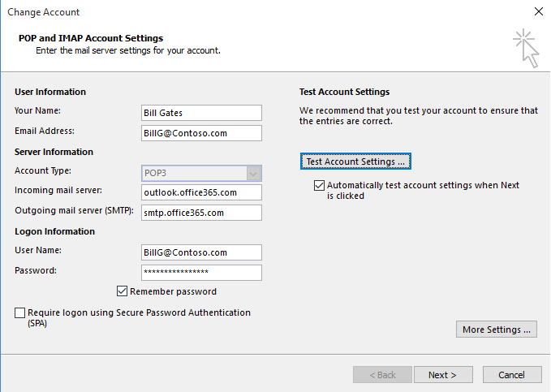The width and height of the screenshot is (551, 392).
Task: Select the User Name input box
Action: pos(201,252)
